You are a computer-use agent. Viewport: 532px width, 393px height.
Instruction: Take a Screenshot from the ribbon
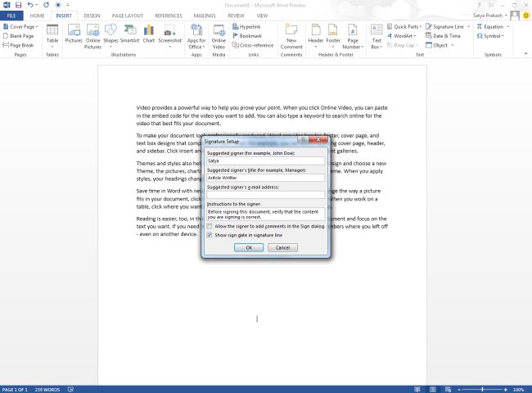(170, 36)
